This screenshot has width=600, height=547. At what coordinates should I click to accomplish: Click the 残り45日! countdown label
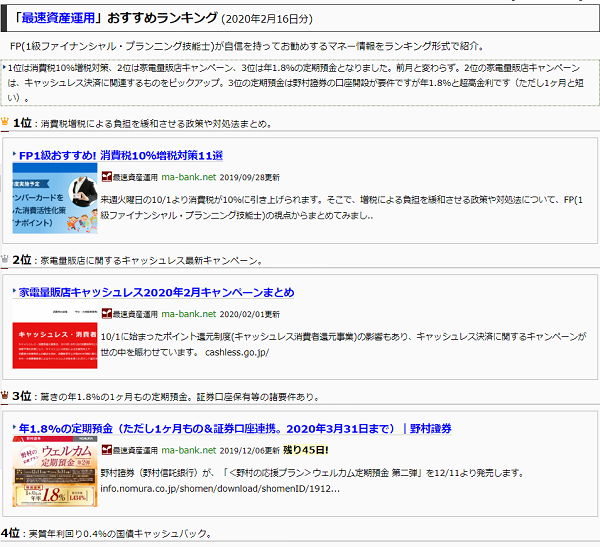pos(305,450)
